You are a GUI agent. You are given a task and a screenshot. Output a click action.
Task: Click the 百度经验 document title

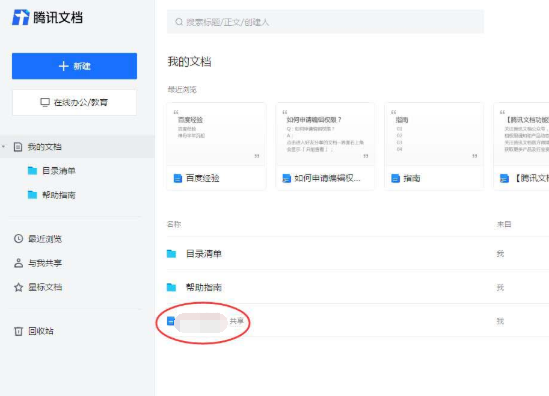[x=202, y=178]
